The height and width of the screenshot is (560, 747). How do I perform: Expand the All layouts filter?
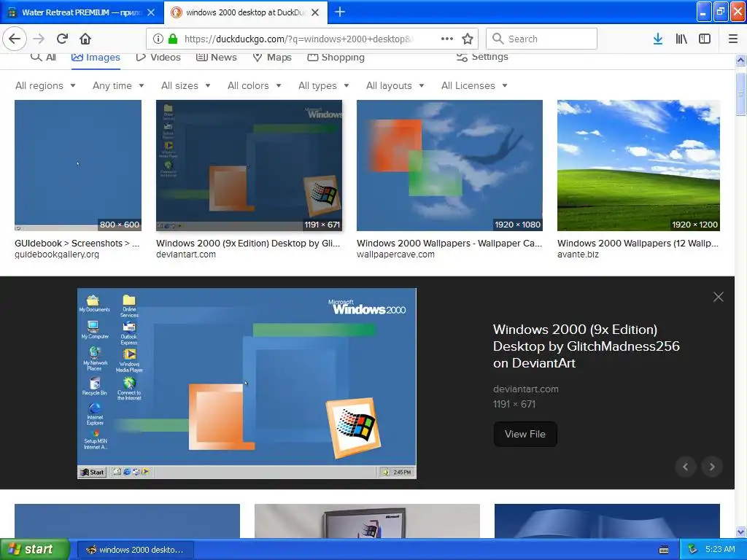pos(395,86)
